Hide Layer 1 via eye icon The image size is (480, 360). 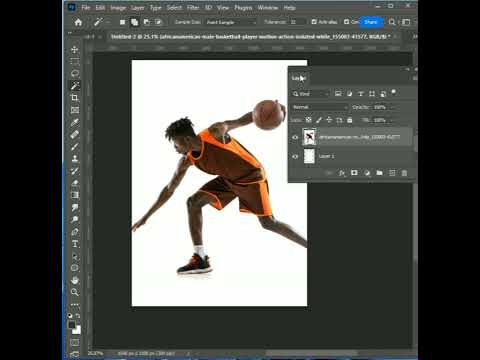pos(295,156)
